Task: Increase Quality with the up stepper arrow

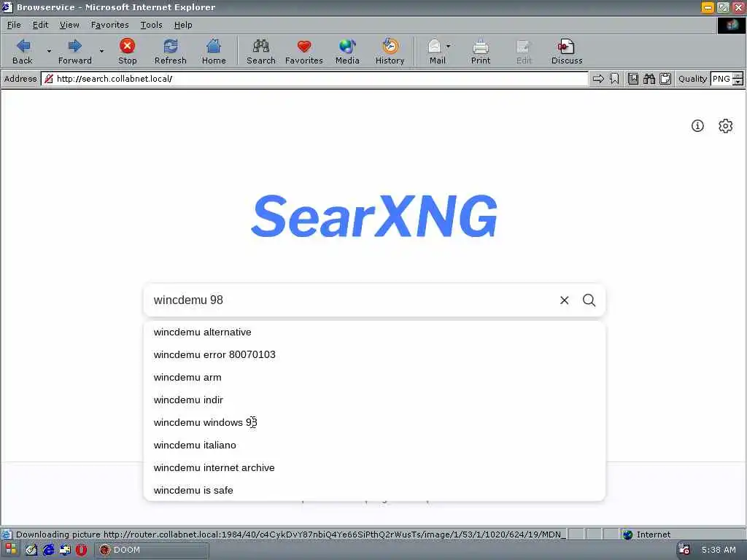Action: [738, 76]
